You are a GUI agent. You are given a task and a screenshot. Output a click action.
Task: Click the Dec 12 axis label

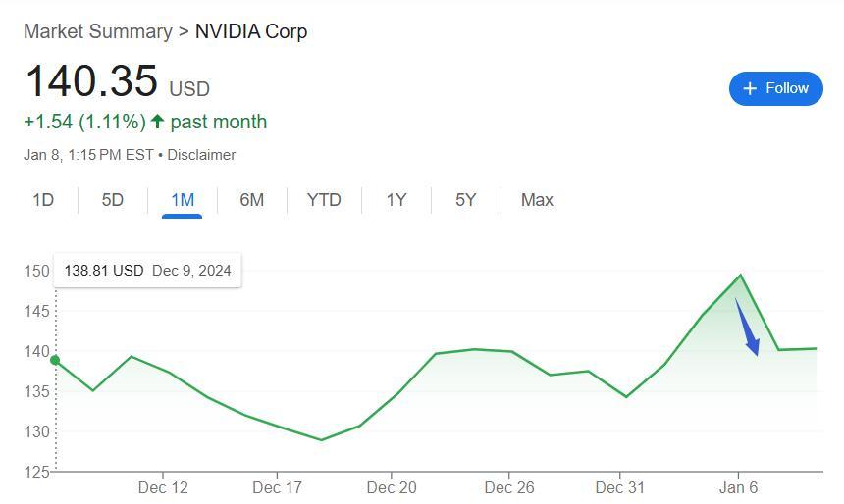pyautogui.click(x=163, y=487)
